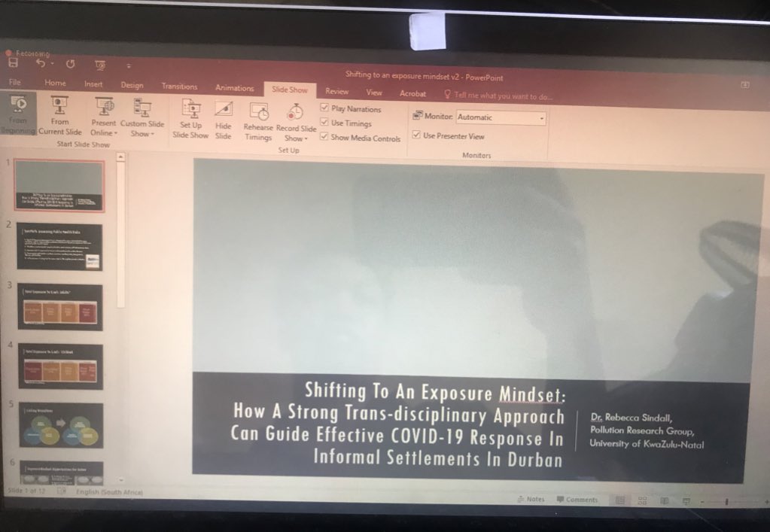Switch to Review tab
This screenshot has height=532, width=770.
point(337,91)
